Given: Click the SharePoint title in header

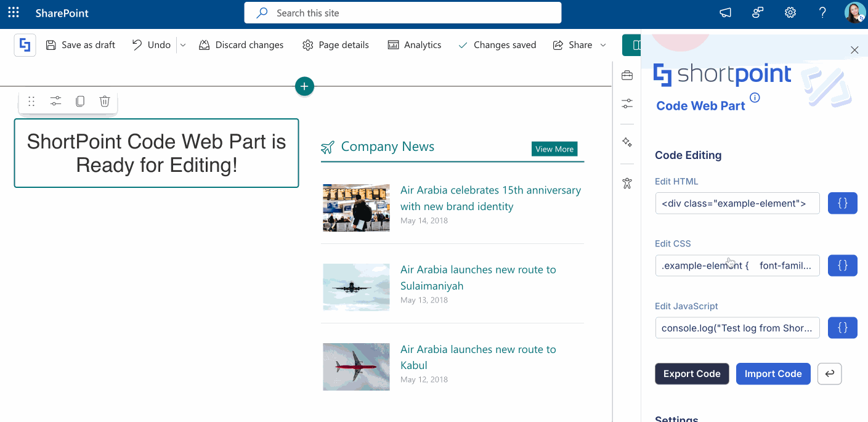Looking at the screenshot, I should tap(62, 13).
